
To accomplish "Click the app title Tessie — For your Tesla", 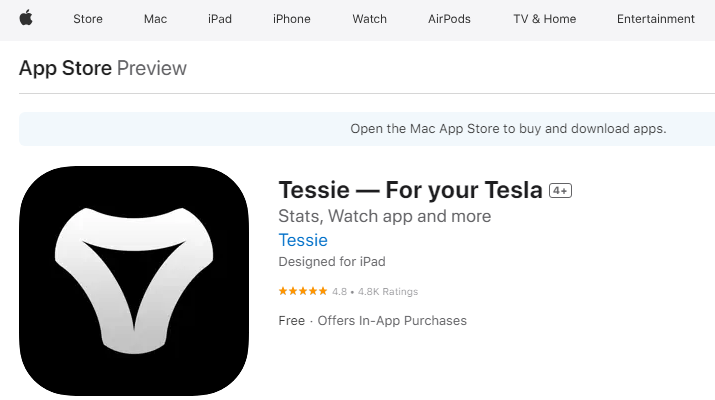I will 410,190.
